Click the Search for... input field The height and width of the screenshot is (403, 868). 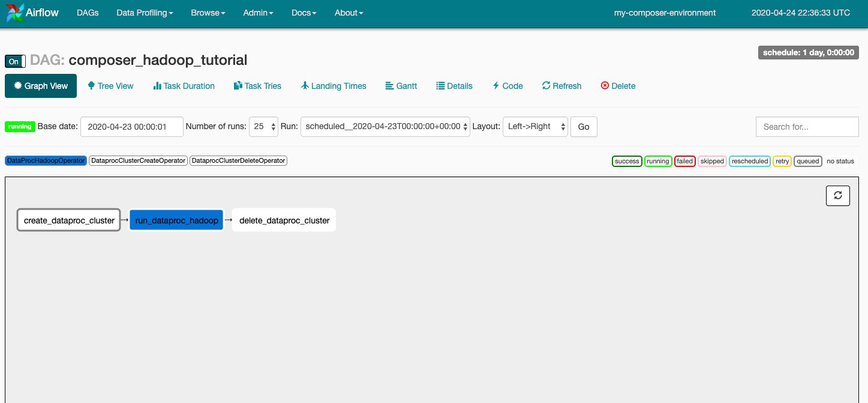click(x=807, y=127)
